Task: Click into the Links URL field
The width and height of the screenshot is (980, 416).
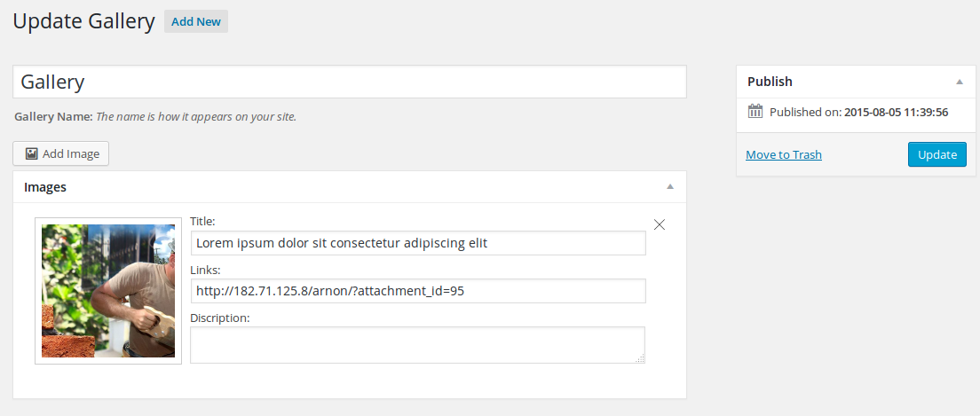Action: tap(418, 291)
